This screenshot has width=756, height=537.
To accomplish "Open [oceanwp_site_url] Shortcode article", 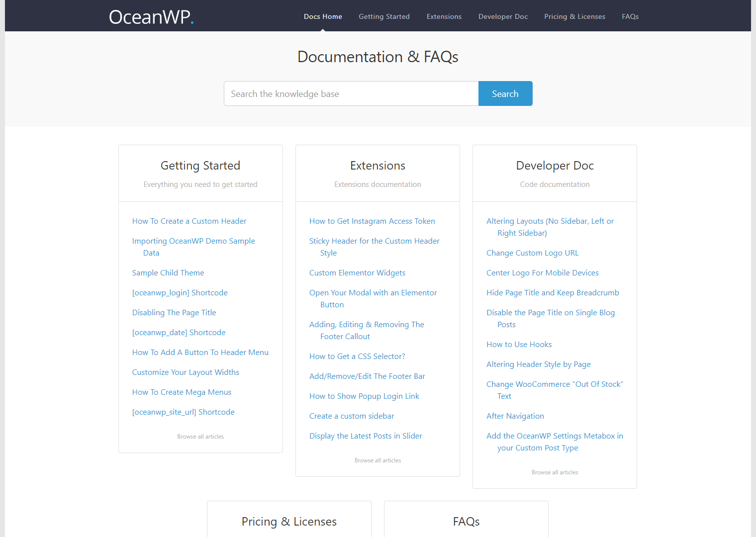I will click(x=183, y=412).
